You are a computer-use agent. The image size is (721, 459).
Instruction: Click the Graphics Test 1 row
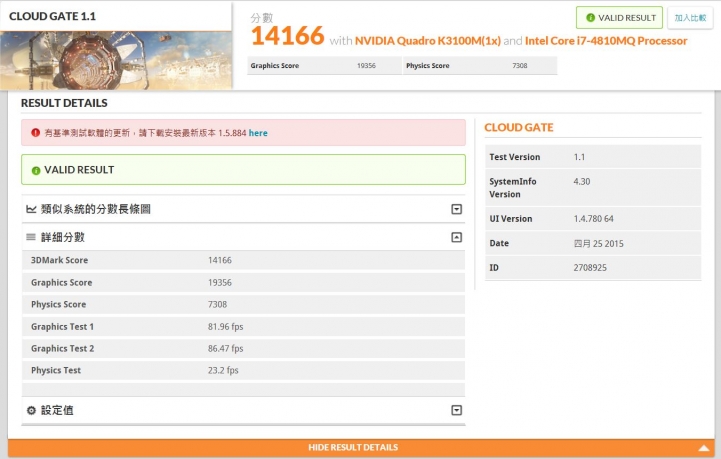coord(243,327)
